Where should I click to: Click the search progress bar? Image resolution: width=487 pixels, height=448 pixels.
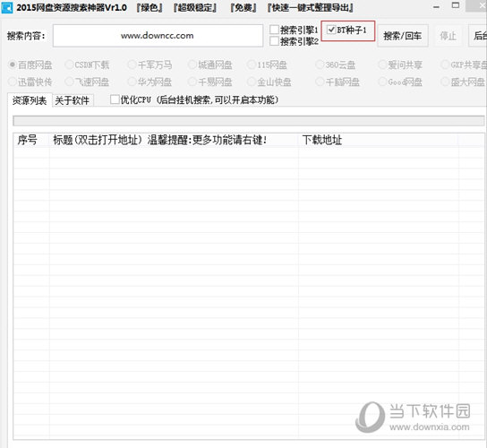click(x=249, y=121)
